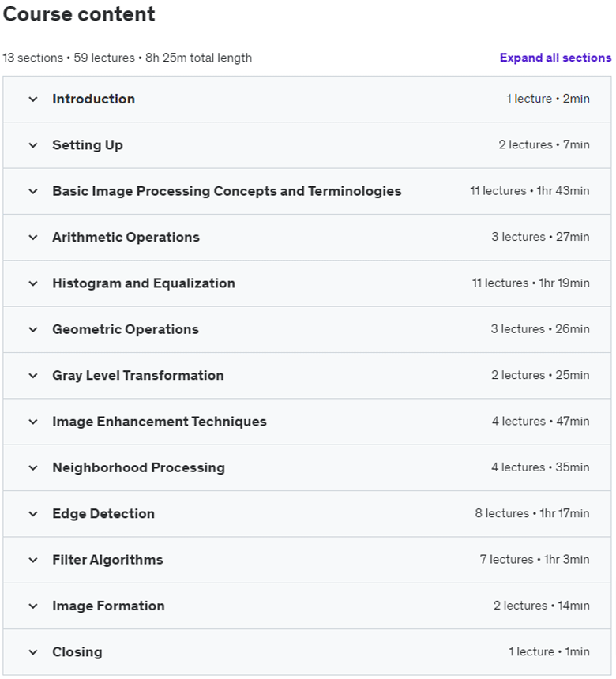Open Gray Level Transformation section title
The height and width of the screenshot is (679, 616).
pos(138,376)
